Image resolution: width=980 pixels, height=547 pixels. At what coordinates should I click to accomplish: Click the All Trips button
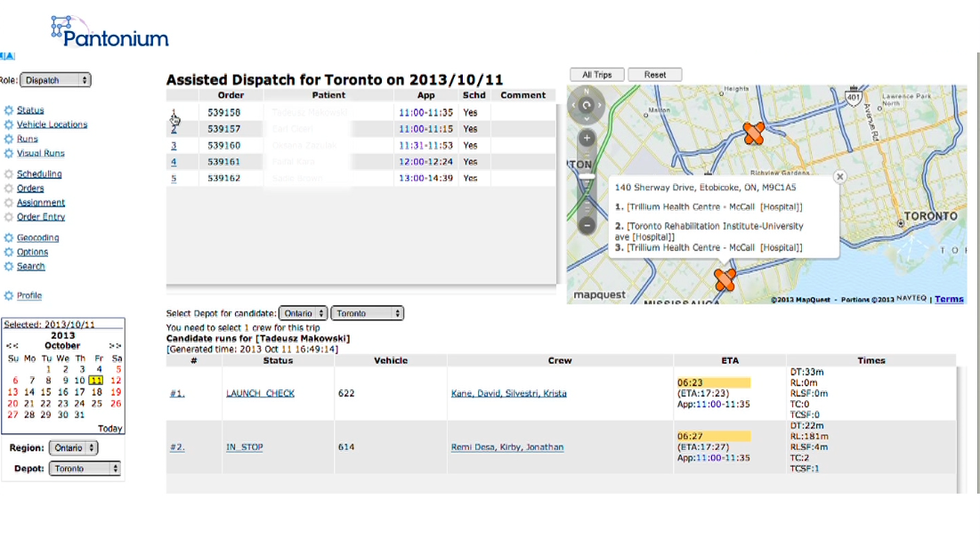click(x=596, y=74)
